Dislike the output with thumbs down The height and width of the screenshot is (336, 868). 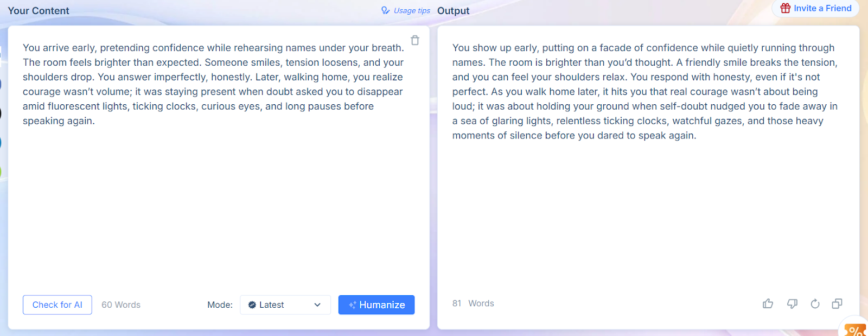792,303
